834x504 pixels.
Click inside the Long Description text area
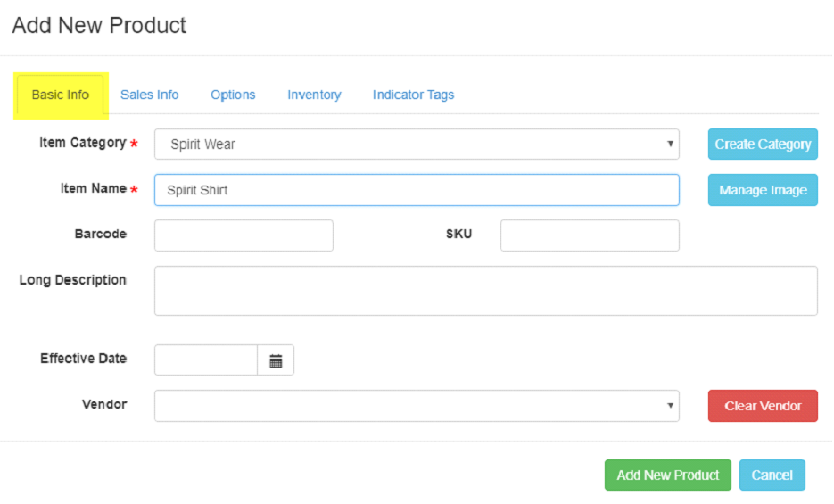coord(485,291)
